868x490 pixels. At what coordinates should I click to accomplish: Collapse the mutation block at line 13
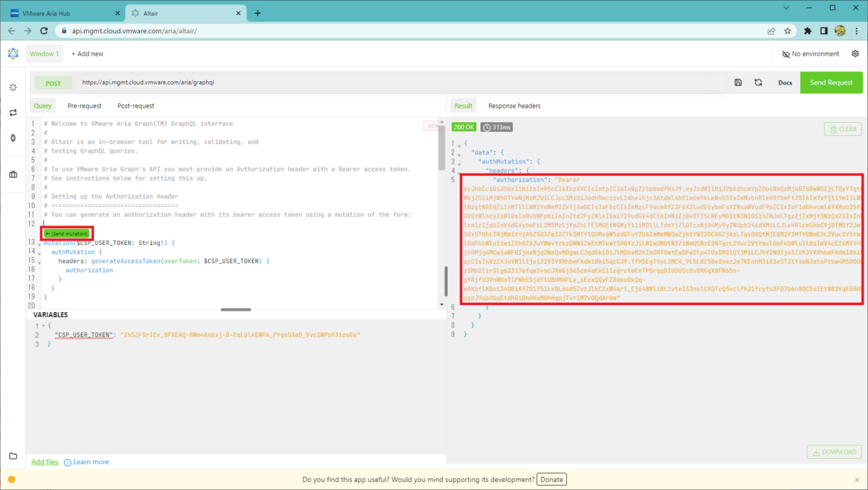(x=39, y=244)
